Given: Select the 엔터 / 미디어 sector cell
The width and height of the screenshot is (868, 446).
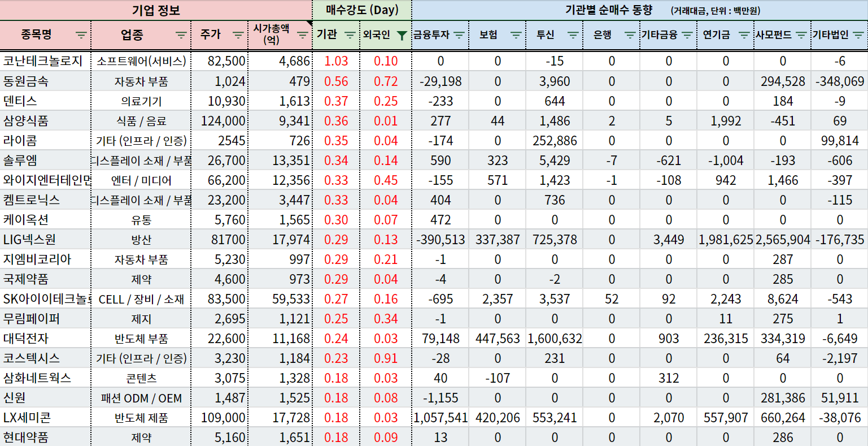Looking at the screenshot, I should [x=141, y=180].
